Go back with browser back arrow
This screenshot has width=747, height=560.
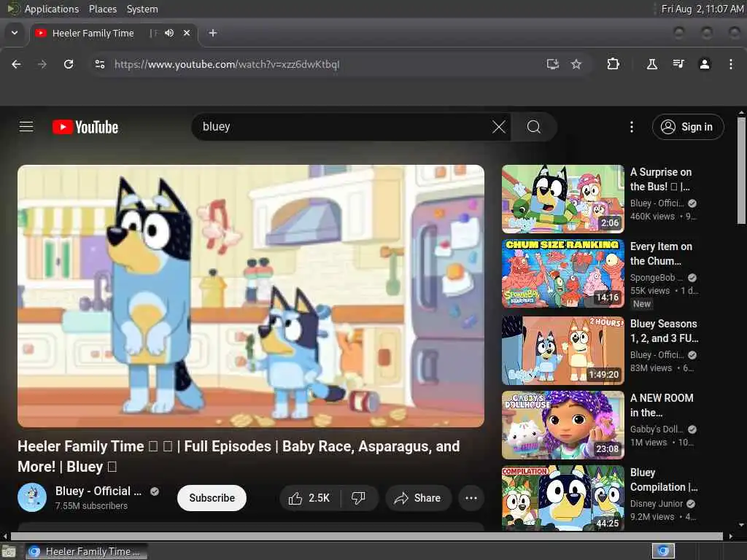(x=16, y=64)
